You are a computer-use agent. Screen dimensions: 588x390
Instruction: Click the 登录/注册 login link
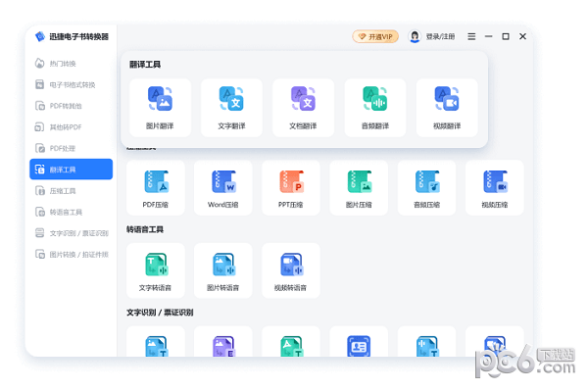[x=441, y=36]
